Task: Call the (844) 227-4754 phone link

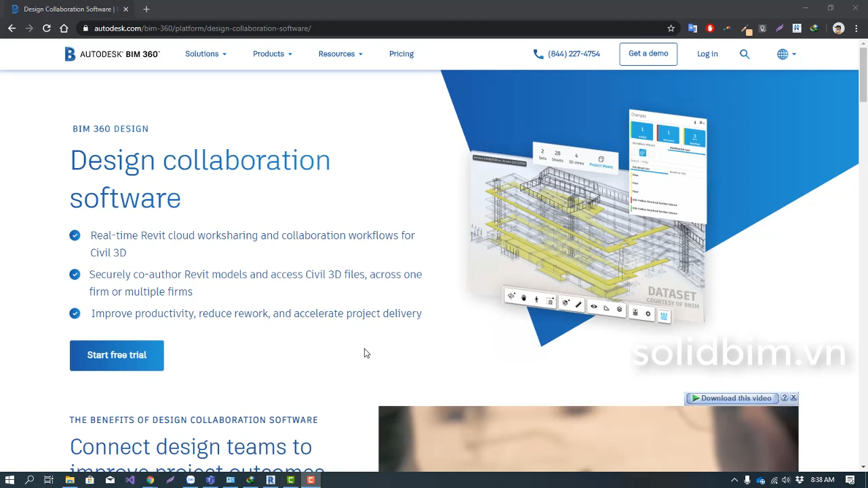Action: click(574, 54)
